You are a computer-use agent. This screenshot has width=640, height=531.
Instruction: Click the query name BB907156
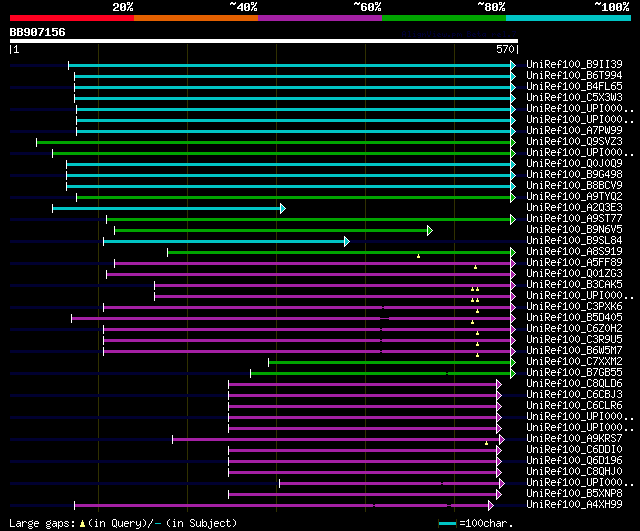point(38,32)
